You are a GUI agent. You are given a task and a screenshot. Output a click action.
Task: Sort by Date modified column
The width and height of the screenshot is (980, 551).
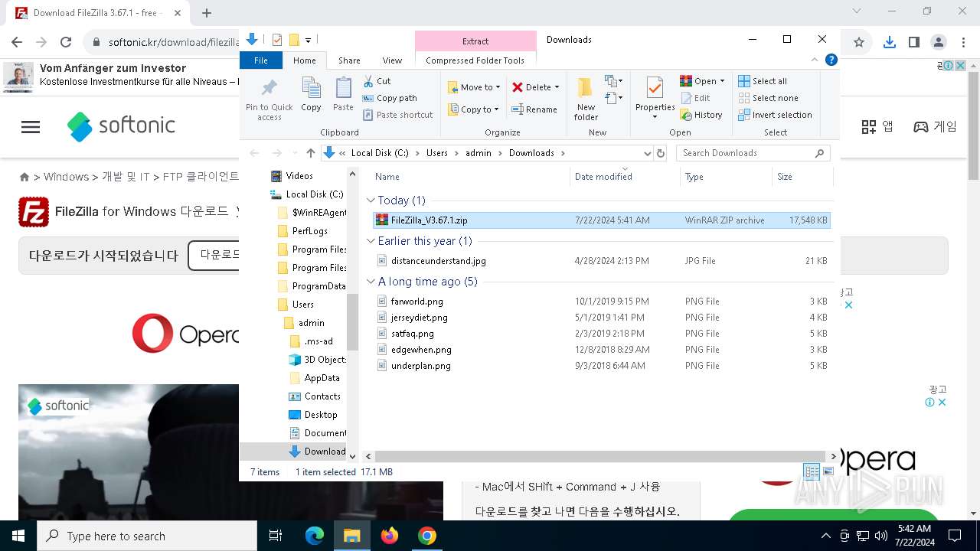click(x=624, y=177)
